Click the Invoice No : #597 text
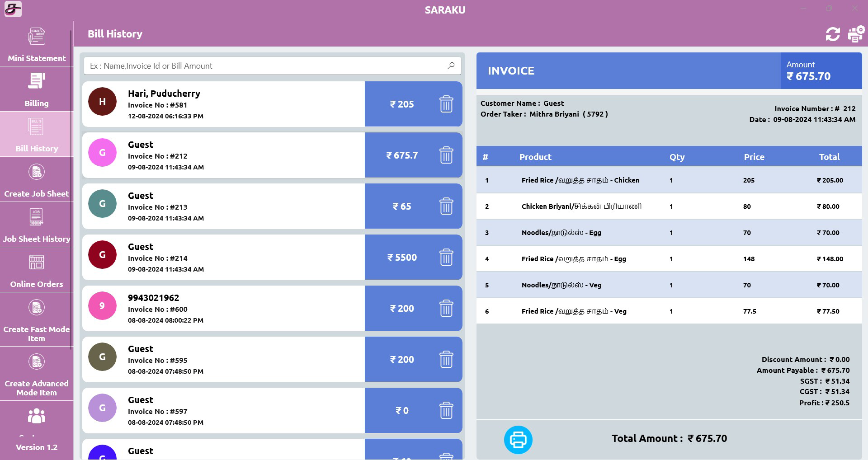 (x=157, y=412)
